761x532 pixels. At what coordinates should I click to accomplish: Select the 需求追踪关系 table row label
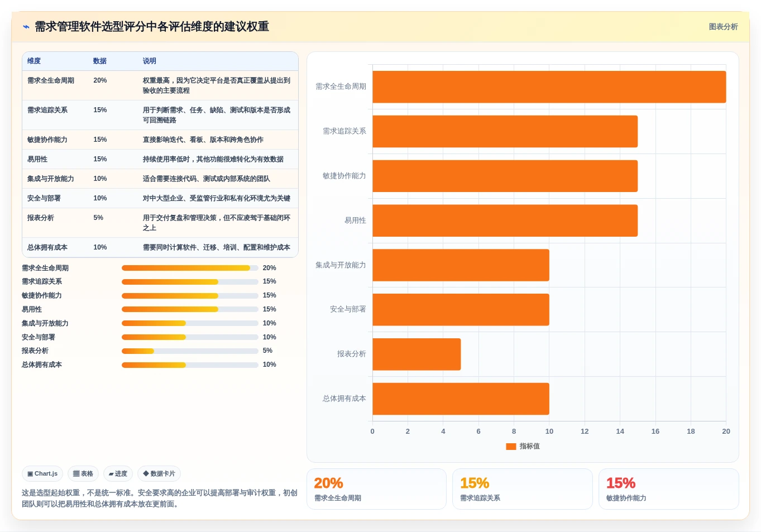coord(47,110)
